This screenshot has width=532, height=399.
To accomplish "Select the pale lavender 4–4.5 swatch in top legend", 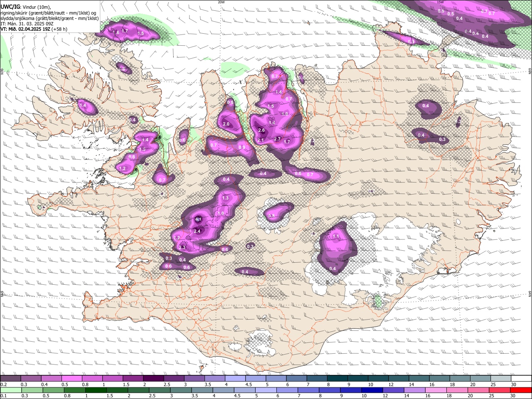I will click(235, 379).
